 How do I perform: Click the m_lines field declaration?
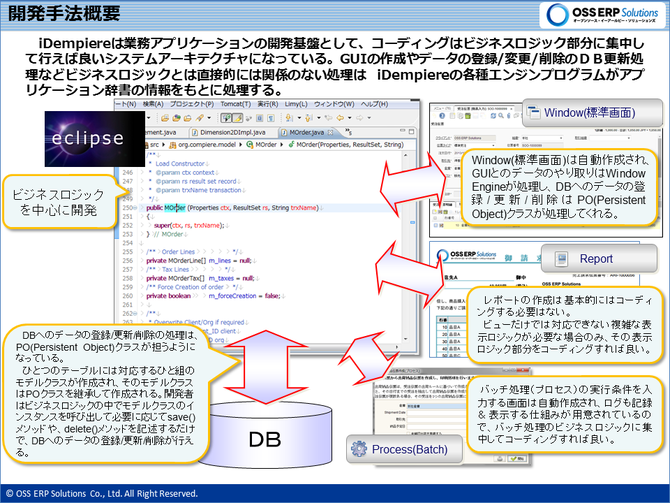click(x=220, y=260)
